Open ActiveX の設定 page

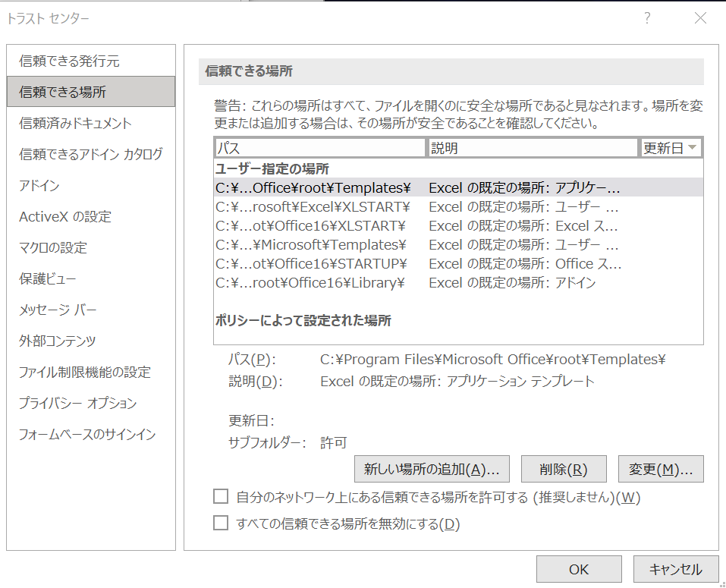[x=91, y=216]
